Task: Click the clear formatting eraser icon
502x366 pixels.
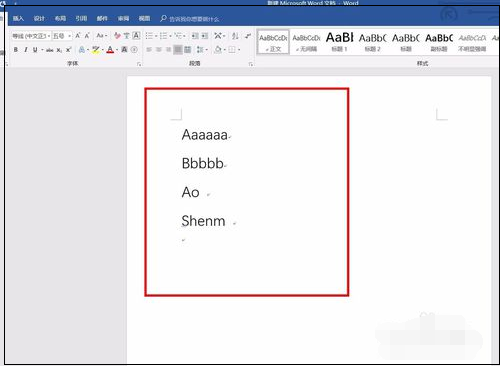Action: point(117,35)
